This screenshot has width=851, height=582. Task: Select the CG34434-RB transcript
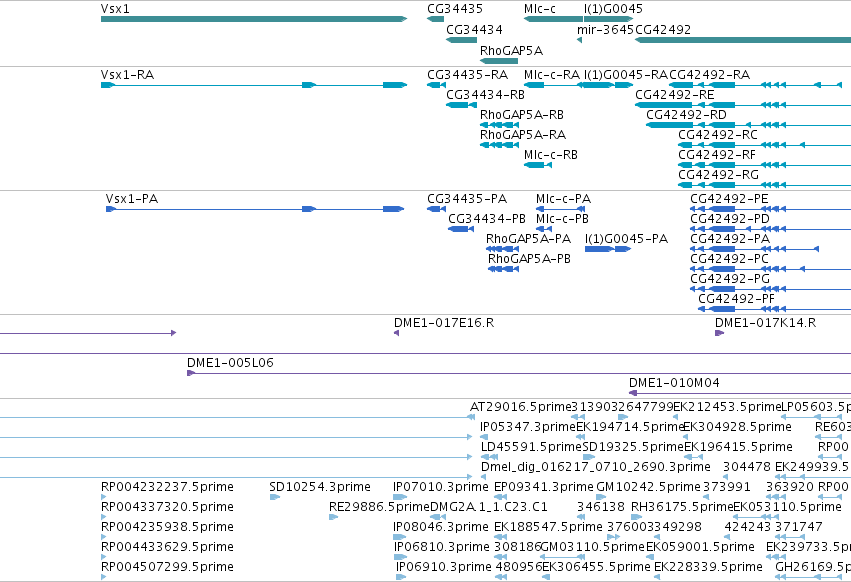point(461,105)
